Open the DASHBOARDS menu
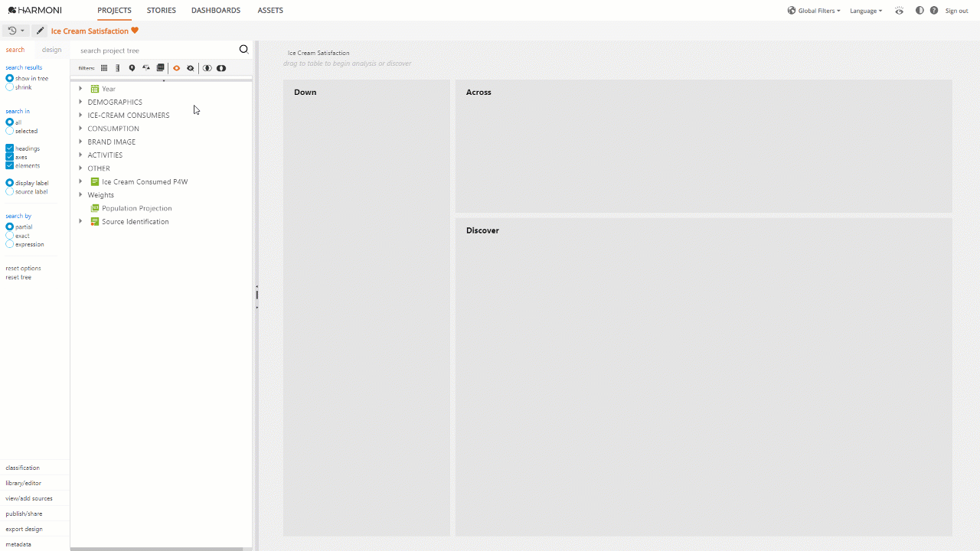This screenshot has width=980, height=551. pyautogui.click(x=216, y=11)
